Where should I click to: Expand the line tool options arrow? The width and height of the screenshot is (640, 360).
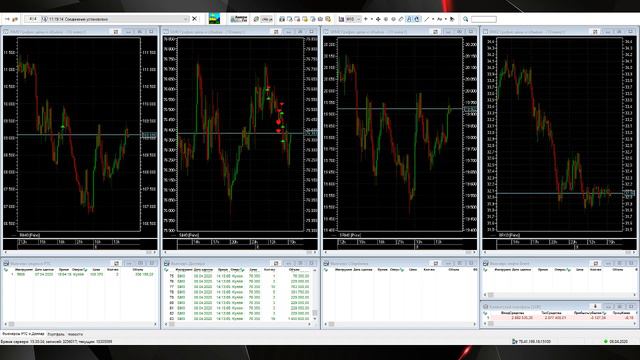pyautogui.click(x=433, y=19)
